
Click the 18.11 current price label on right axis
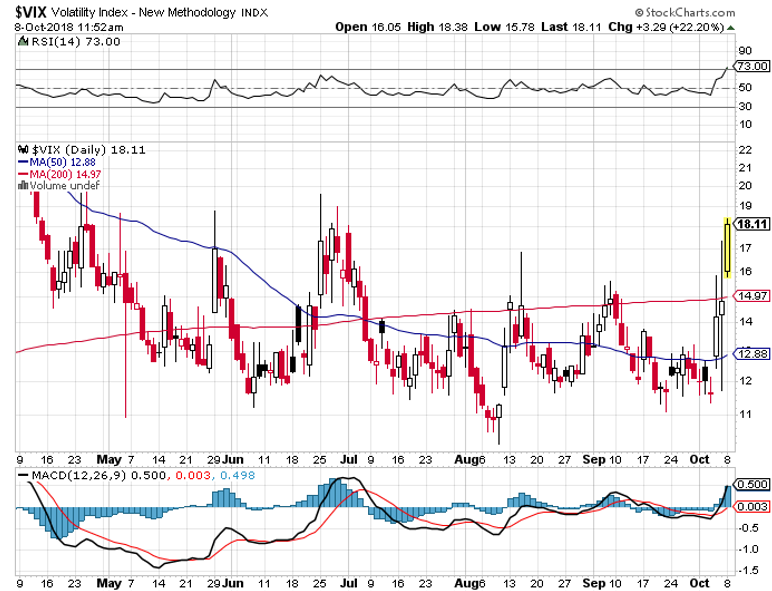coord(749,224)
